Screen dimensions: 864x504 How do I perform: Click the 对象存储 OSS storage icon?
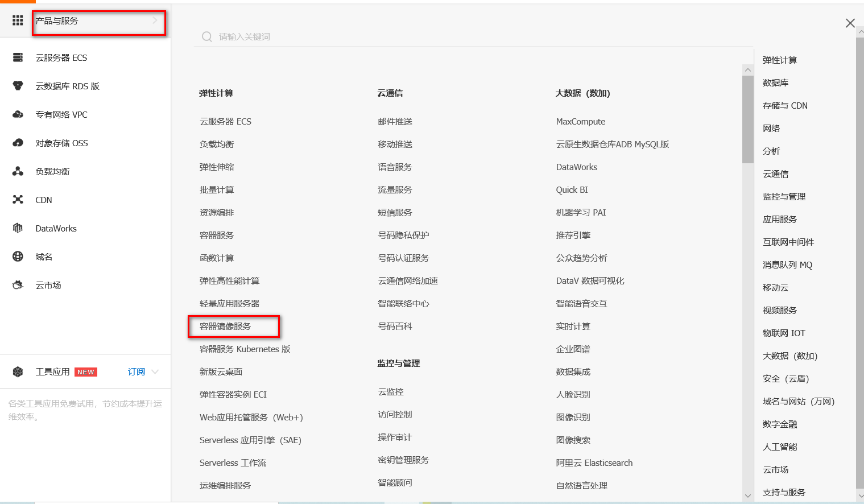tap(18, 143)
